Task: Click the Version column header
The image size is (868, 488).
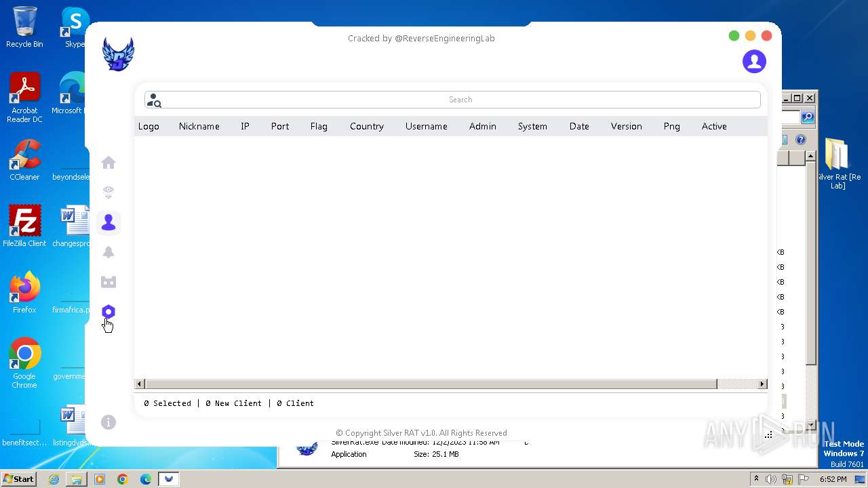Action: tap(626, 126)
